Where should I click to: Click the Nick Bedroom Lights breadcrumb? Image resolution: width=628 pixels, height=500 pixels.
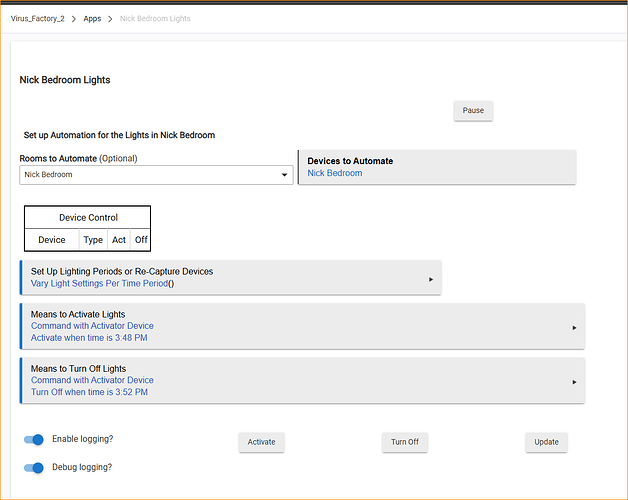(x=155, y=18)
